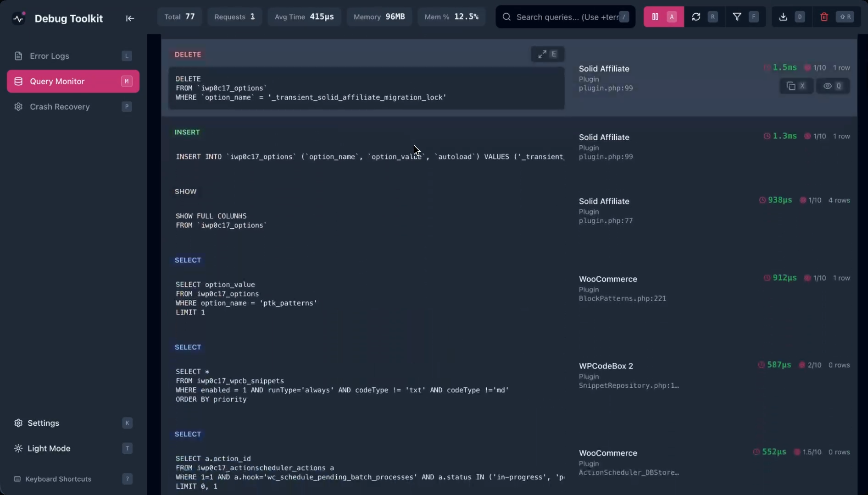The height and width of the screenshot is (495, 868).
Task: Click the clock icon beside 1.3ms
Action: (767, 136)
